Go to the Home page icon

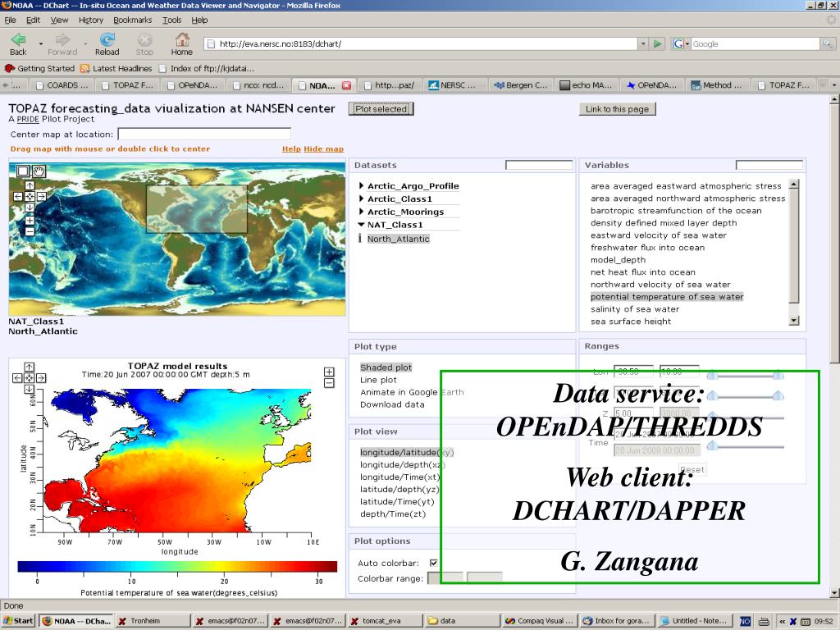[x=182, y=39]
